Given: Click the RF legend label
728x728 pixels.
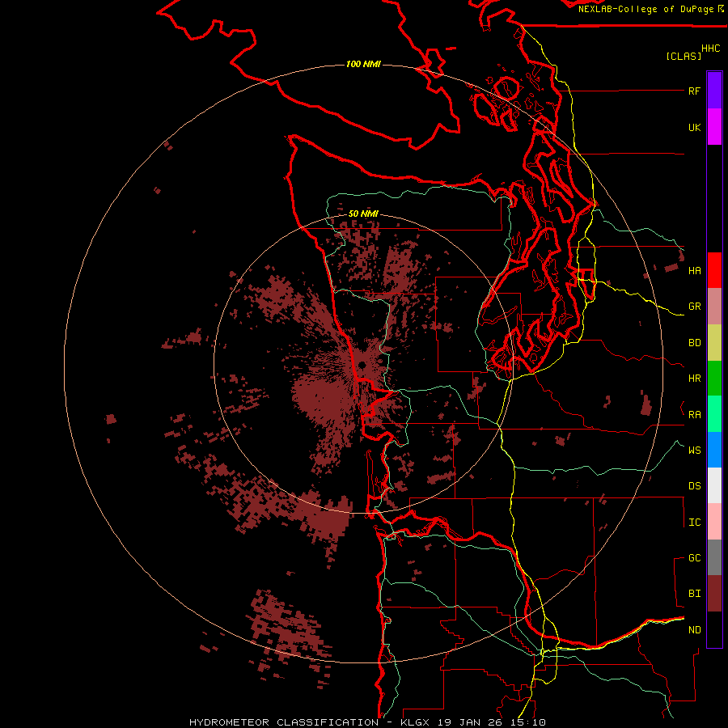Looking at the screenshot, I should [694, 91].
